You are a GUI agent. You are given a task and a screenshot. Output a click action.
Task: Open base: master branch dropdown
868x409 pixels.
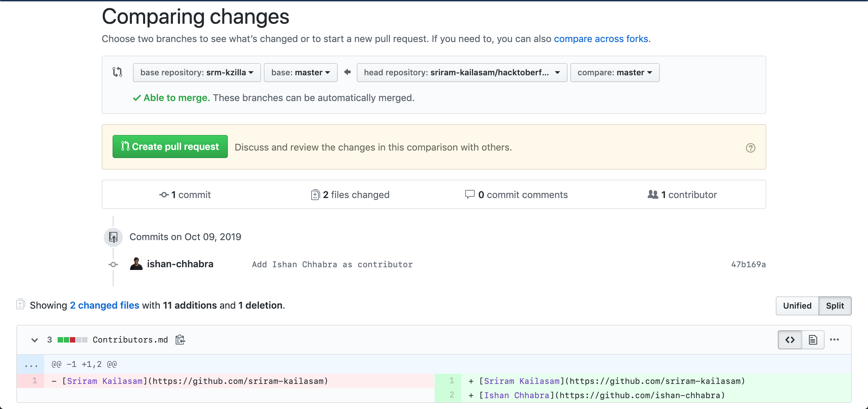pyautogui.click(x=300, y=73)
